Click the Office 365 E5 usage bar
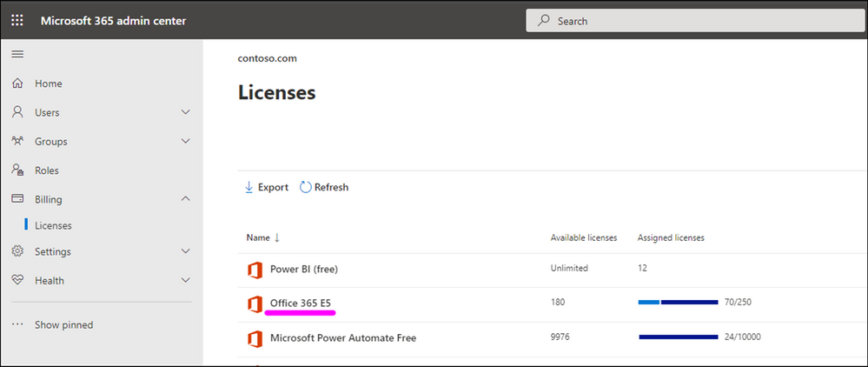Screen dimensions: 868x367 coord(678,302)
